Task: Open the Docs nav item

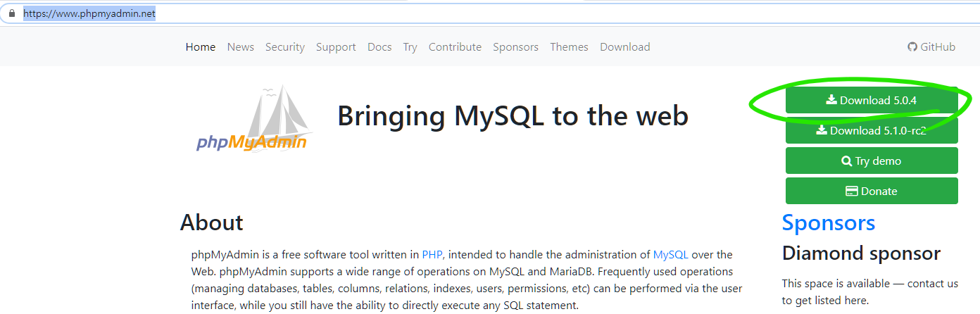Action: tap(379, 47)
